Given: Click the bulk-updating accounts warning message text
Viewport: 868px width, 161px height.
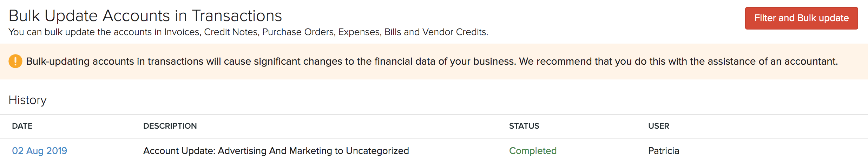Looking at the screenshot, I should click(x=432, y=62).
